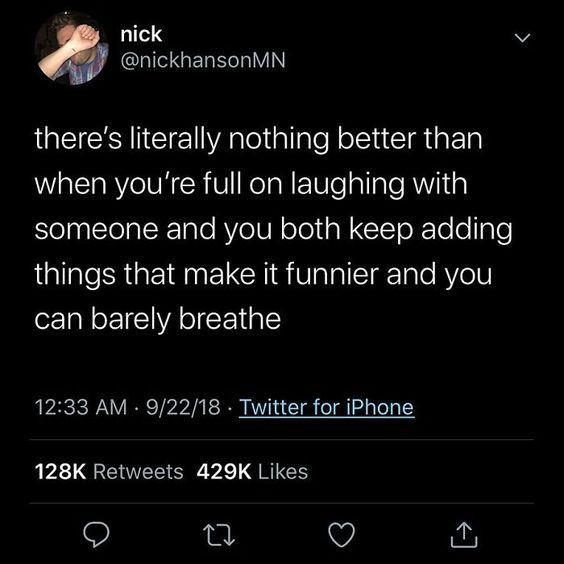The image size is (564, 564).
Task: Select the 12:33 AM timestamp
Action: tap(81, 407)
